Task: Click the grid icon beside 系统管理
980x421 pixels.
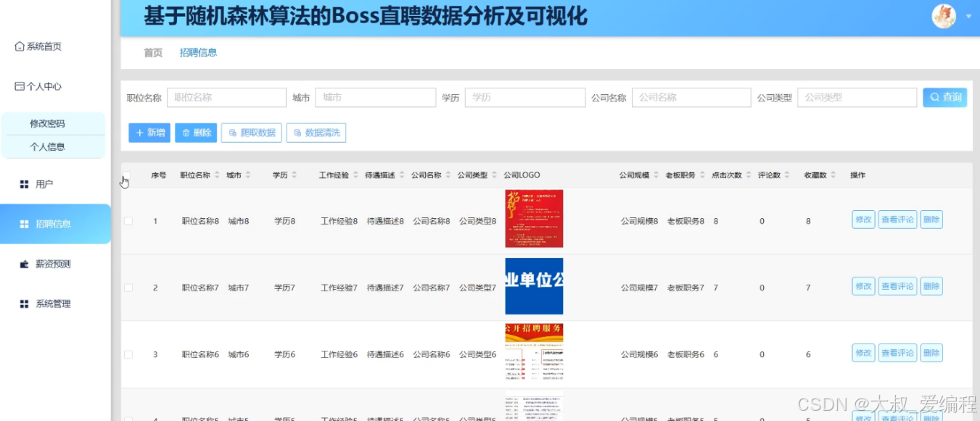Action: tap(24, 304)
